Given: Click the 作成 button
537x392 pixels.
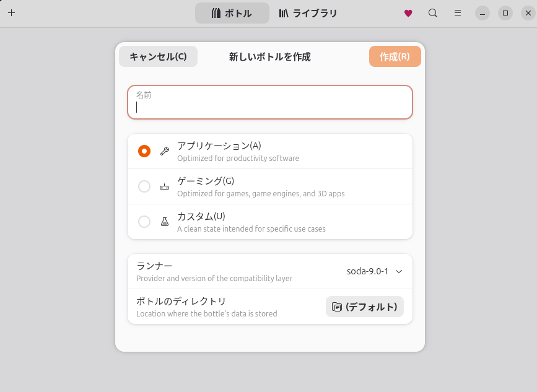Looking at the screenshot, I should click(x=395, y=56).
